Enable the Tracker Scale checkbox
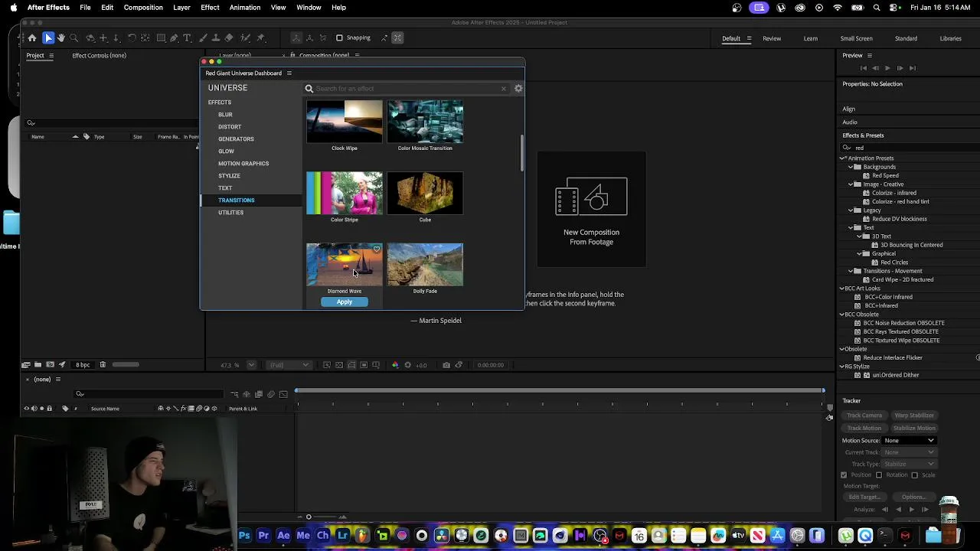The image size is (980, 551). (914, 475)
